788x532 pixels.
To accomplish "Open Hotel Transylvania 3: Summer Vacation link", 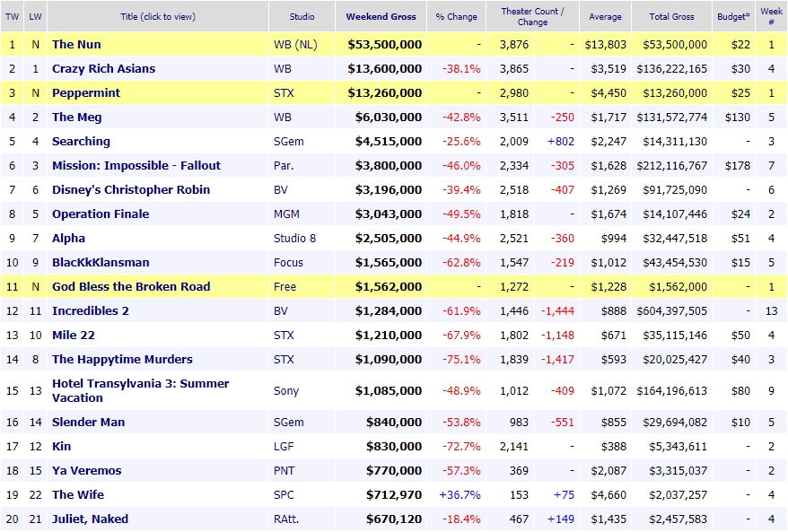I will point(141,390).
